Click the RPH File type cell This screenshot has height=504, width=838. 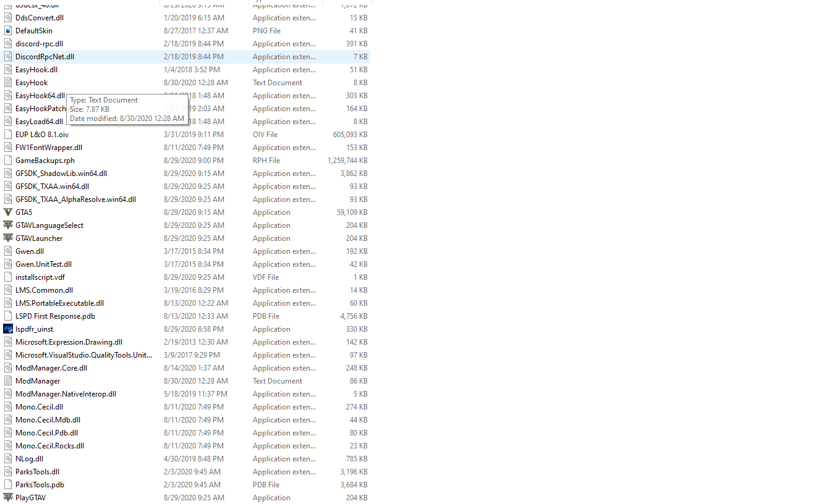pos(266,161)
